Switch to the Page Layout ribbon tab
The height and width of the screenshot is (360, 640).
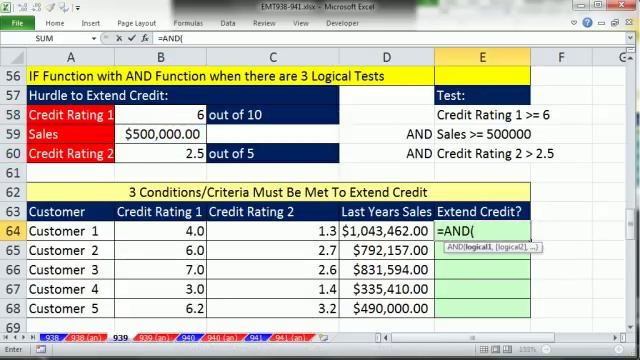click(136, 23)
